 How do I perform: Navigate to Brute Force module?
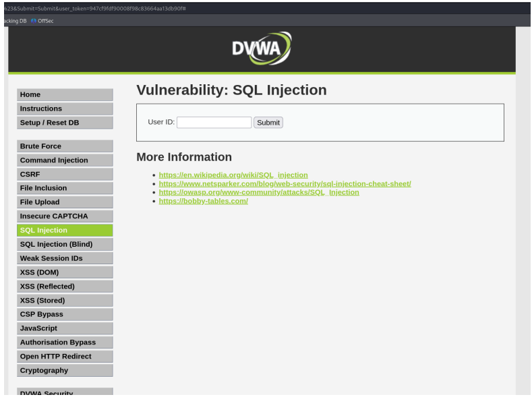(x=65, y=146)
